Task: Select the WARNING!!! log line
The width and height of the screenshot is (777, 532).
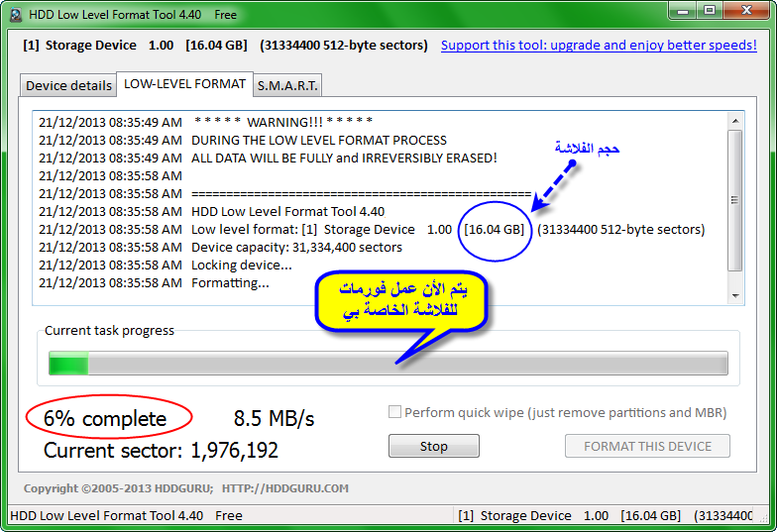Action: (206, 122)
